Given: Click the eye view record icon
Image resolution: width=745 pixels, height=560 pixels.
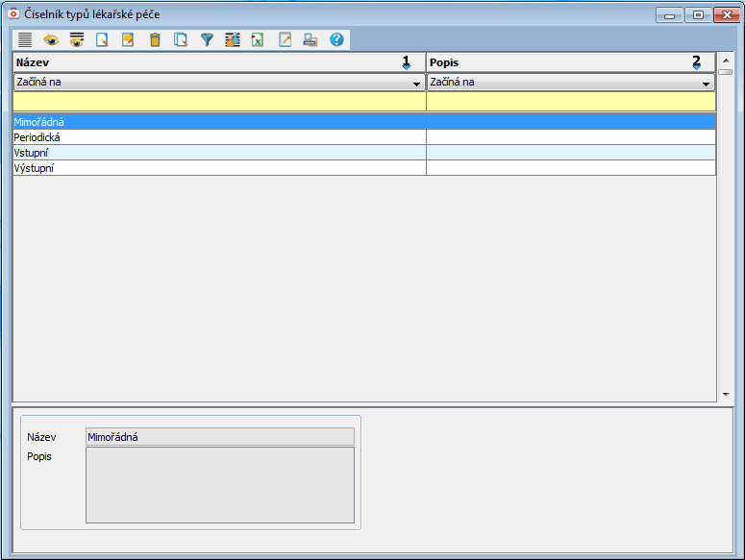Looking at the screenshot, I should tap(51, 40).
